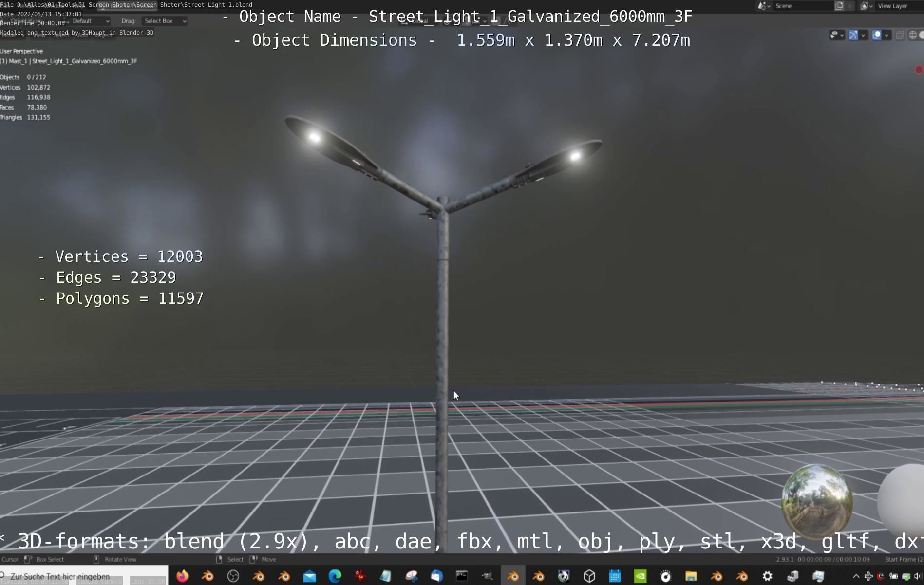Click the active Blender taskbar icon

[513, 576]
